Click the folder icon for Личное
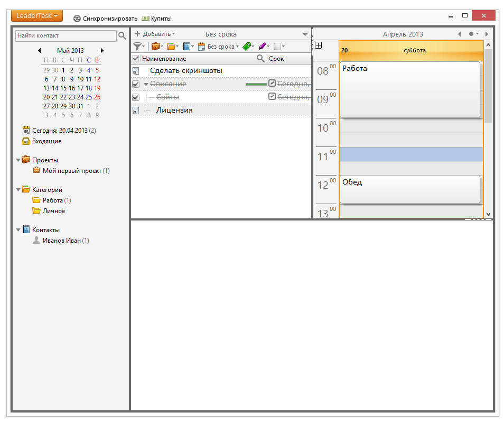 pyautogui.click(x=36, y=210)
